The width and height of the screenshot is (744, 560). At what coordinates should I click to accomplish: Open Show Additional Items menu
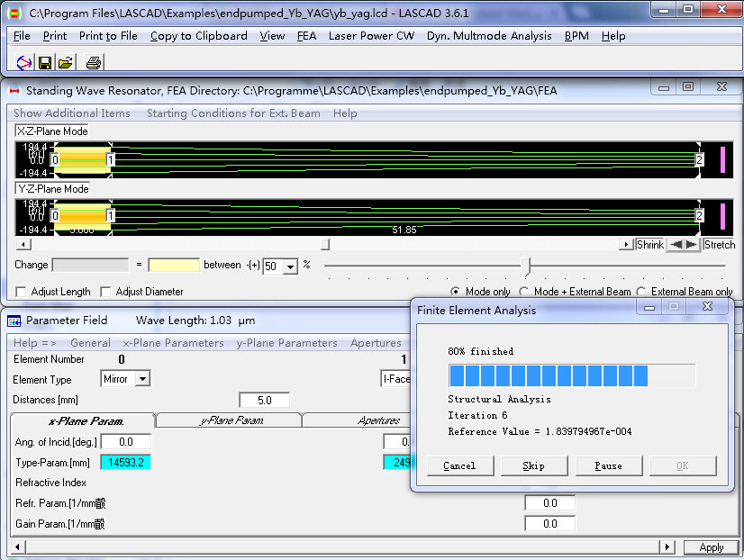(x=72, y=113)
